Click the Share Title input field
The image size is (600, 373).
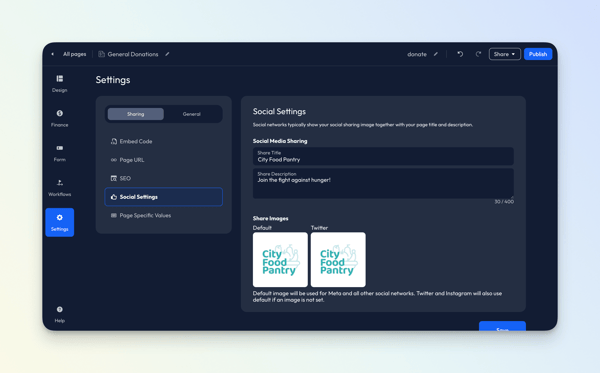[383, 156]
